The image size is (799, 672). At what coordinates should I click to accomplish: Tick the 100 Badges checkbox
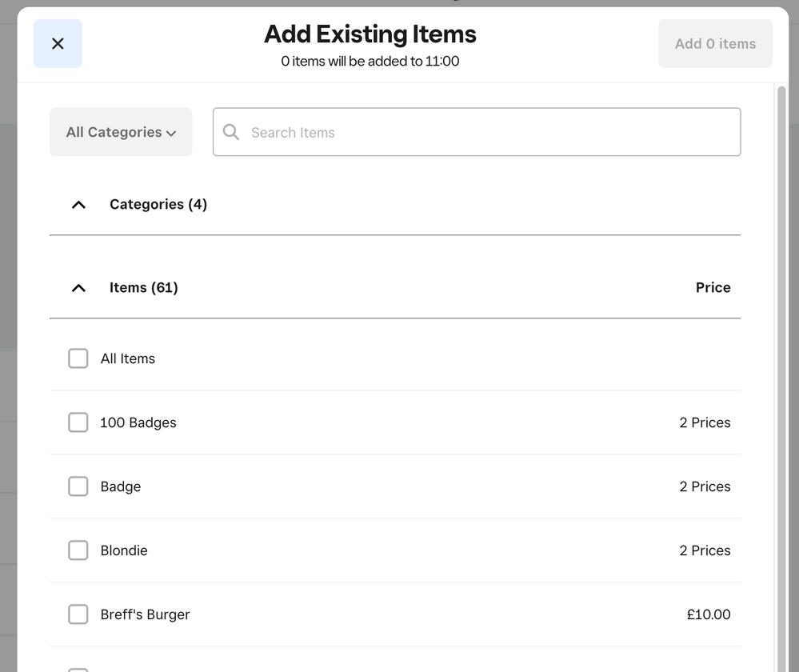click(78, 422)
